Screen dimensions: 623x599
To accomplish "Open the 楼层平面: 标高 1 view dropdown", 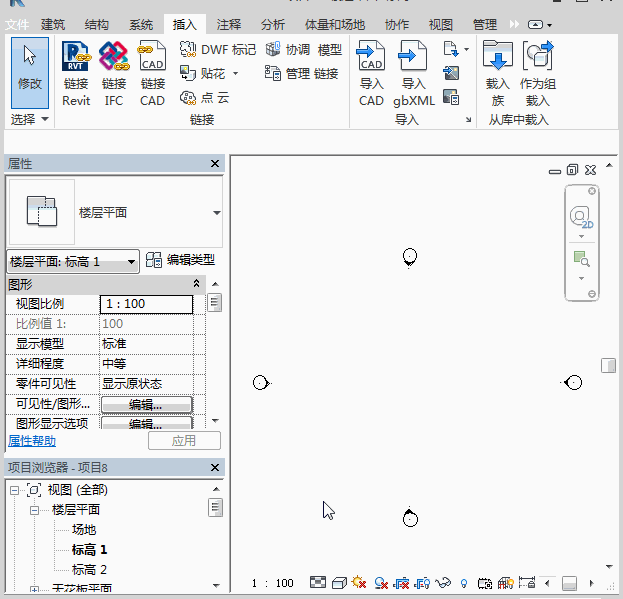I will click(x=132, y=262).
